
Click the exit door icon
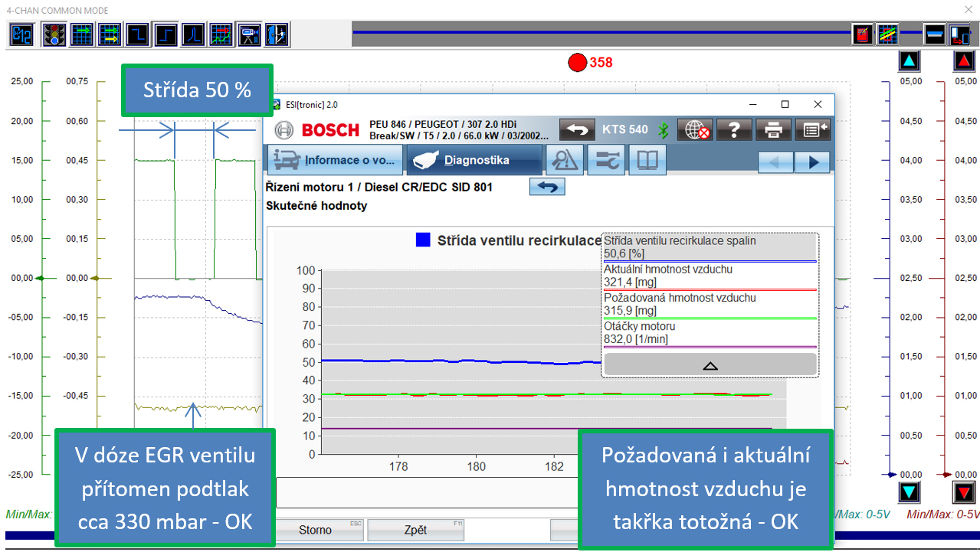(x=277, y=34)
